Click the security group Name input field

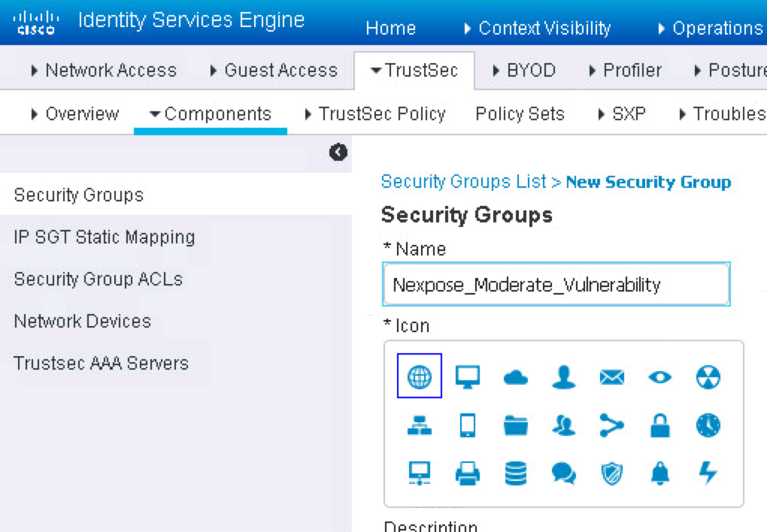coord(556,285)
